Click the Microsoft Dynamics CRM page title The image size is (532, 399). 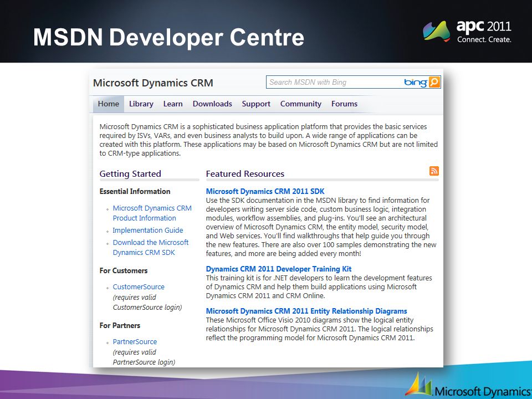click(153, 83)
